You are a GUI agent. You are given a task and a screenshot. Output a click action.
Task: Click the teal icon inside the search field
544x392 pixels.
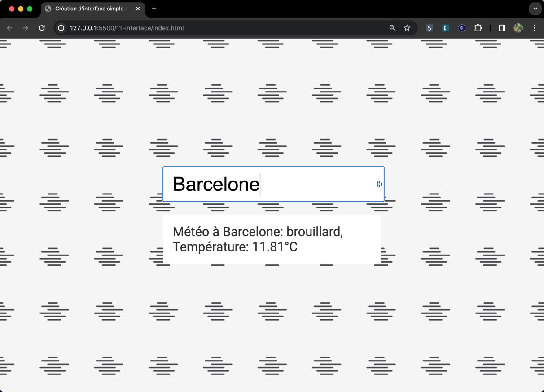[379, 184]
